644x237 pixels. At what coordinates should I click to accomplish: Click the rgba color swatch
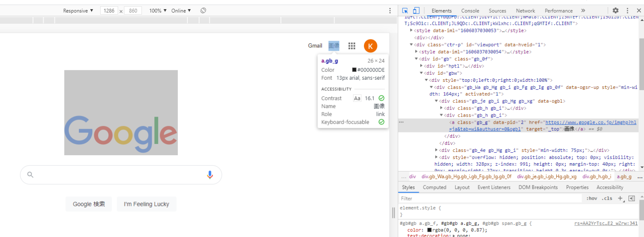[x=430, y=230]
